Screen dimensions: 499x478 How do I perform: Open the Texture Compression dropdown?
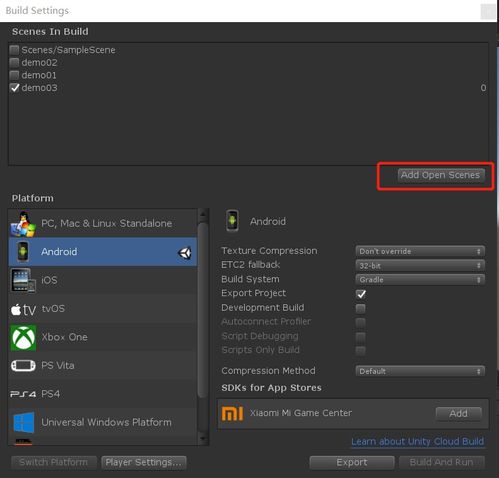coord(420,251)
